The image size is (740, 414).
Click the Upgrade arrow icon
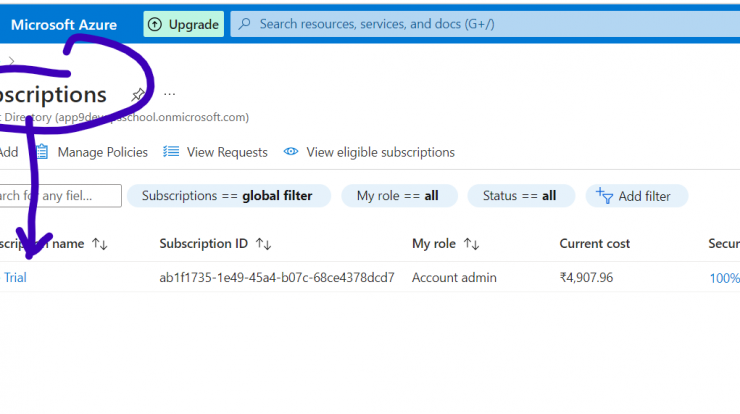tap(155, 24)
